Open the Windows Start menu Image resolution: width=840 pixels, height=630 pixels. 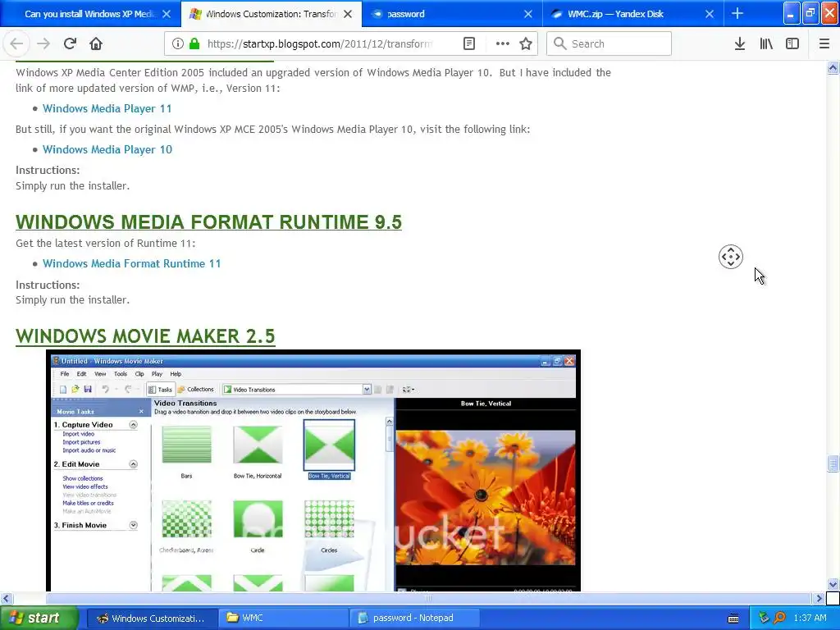(x=39, y=618)
